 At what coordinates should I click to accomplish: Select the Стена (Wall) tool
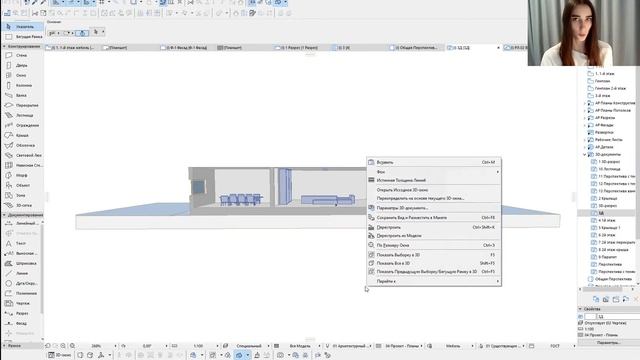(22, 55)
